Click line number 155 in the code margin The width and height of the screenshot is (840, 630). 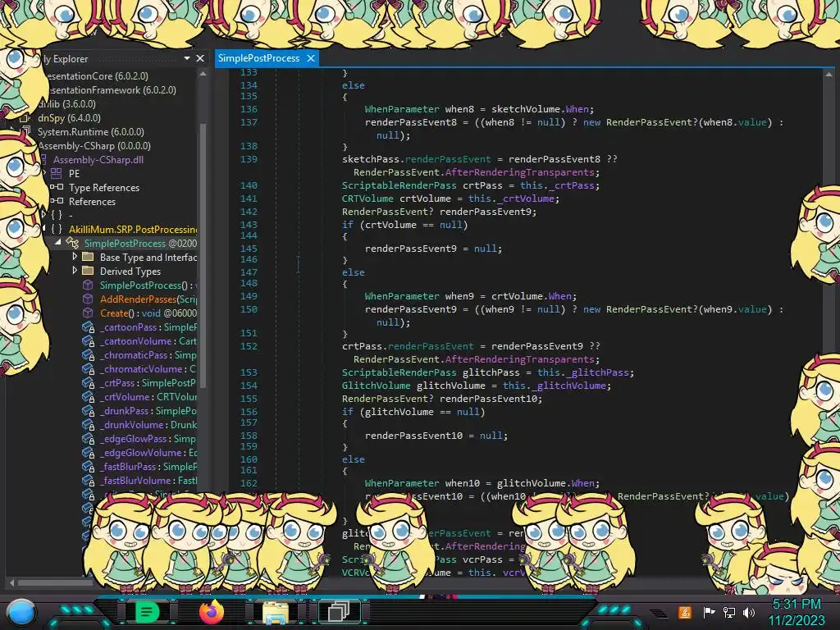[249, 399]
